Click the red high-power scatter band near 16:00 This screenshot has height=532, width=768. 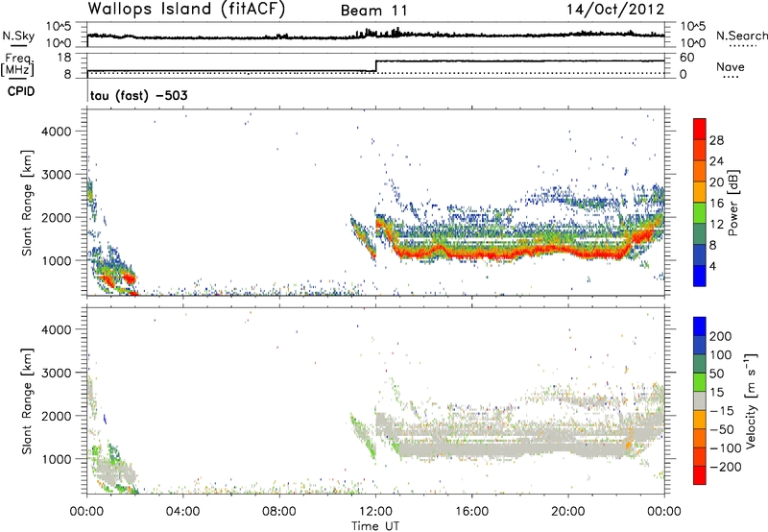tap(472, 255)
